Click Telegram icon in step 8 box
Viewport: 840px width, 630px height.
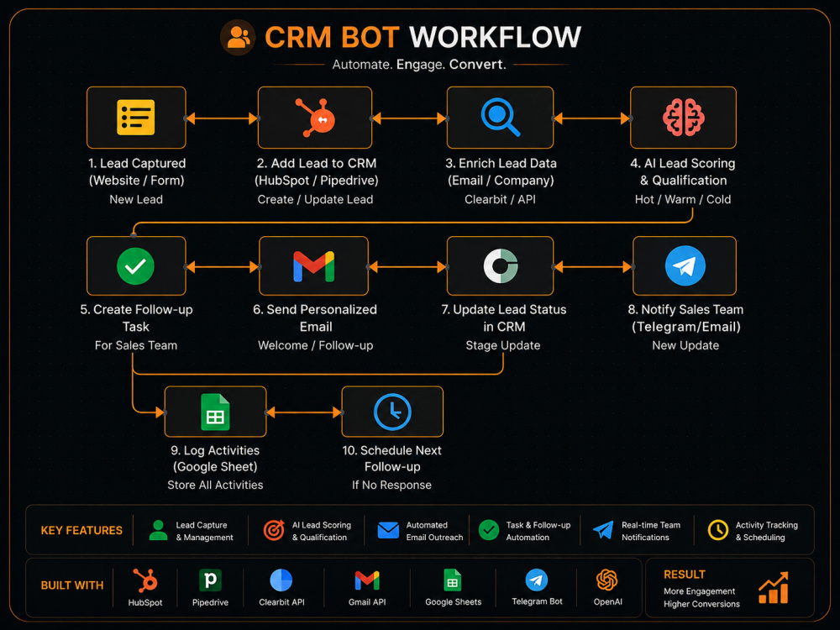pyautogui.click(x=685, y=265)
